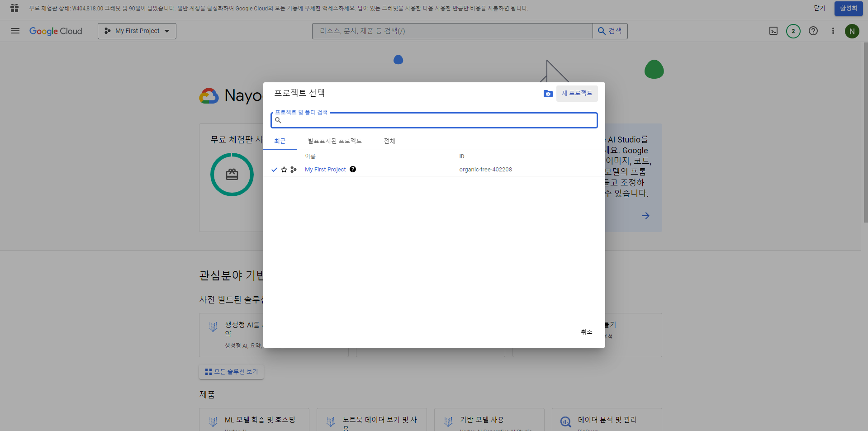Open the My First Project selector dropdown
Viewport: 868px width, 431px height.
point(137,31)
